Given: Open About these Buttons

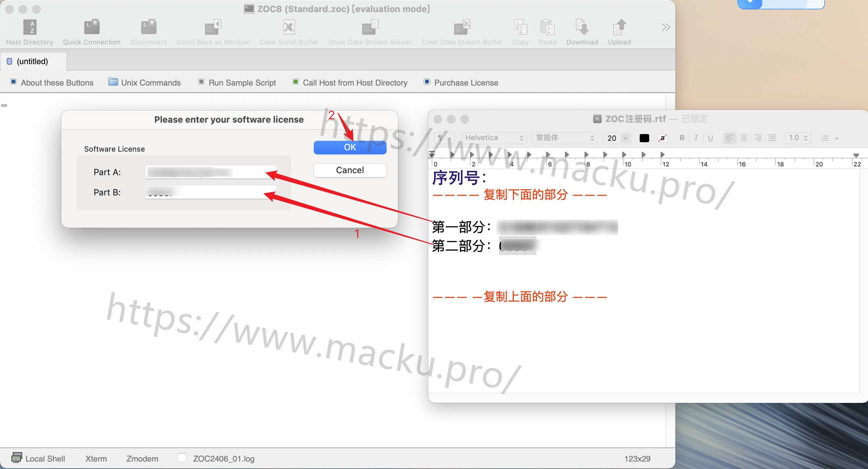Looking at the screenshot, I should click(52, 83).
